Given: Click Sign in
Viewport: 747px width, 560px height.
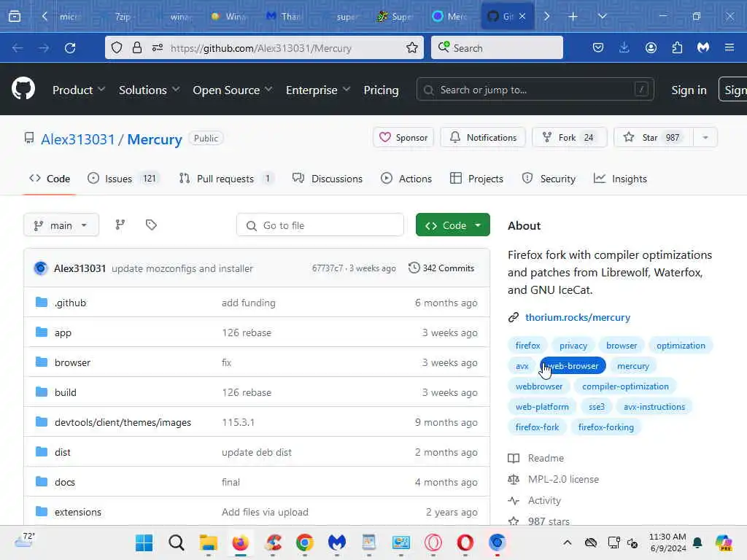Looking at the screenshot, I should point(689,90).
